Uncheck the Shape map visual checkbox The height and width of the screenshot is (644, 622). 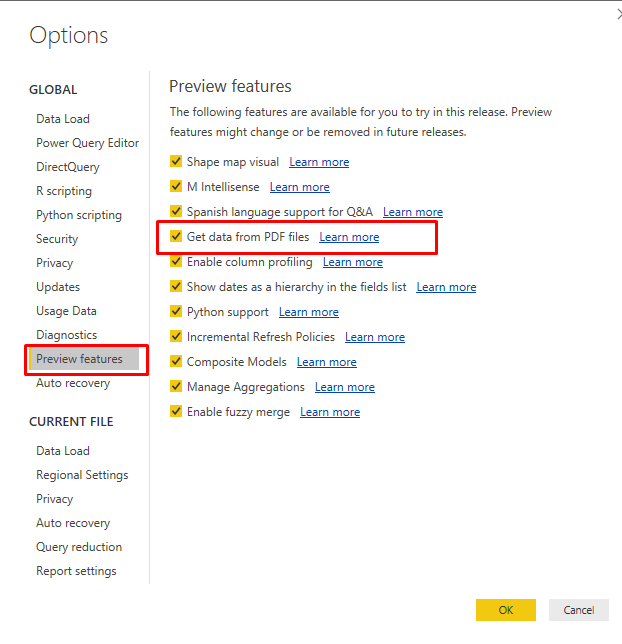176,162
